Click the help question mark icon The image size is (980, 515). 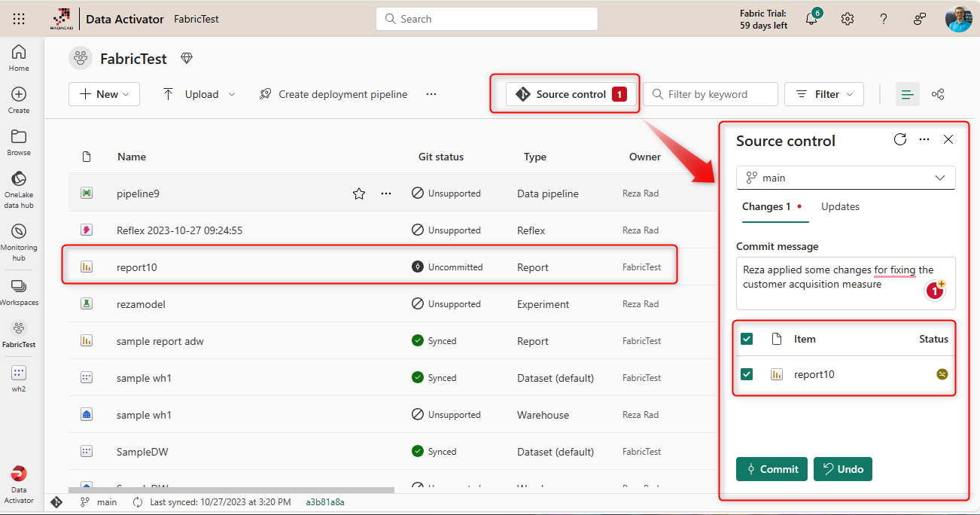(x=884, y=20)
